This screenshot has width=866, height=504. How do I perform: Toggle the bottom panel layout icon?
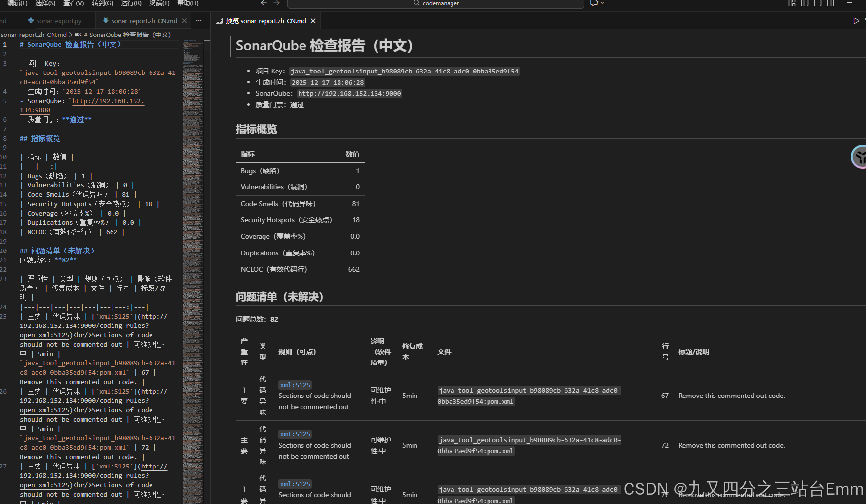point(818,3)
